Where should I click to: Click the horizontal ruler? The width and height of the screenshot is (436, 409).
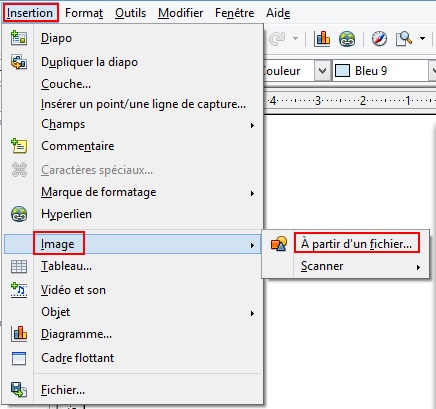[x=350, y=100]
